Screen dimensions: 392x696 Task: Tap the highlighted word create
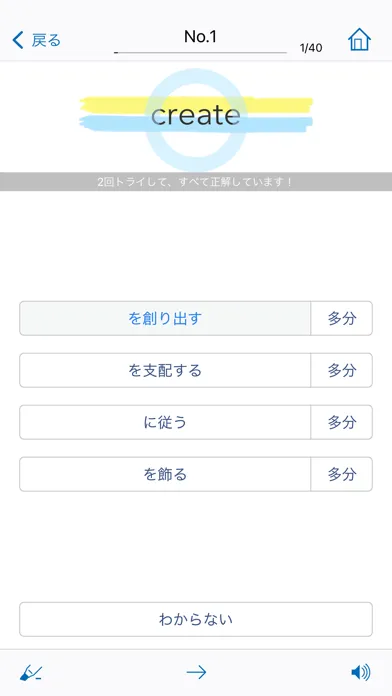196,115
